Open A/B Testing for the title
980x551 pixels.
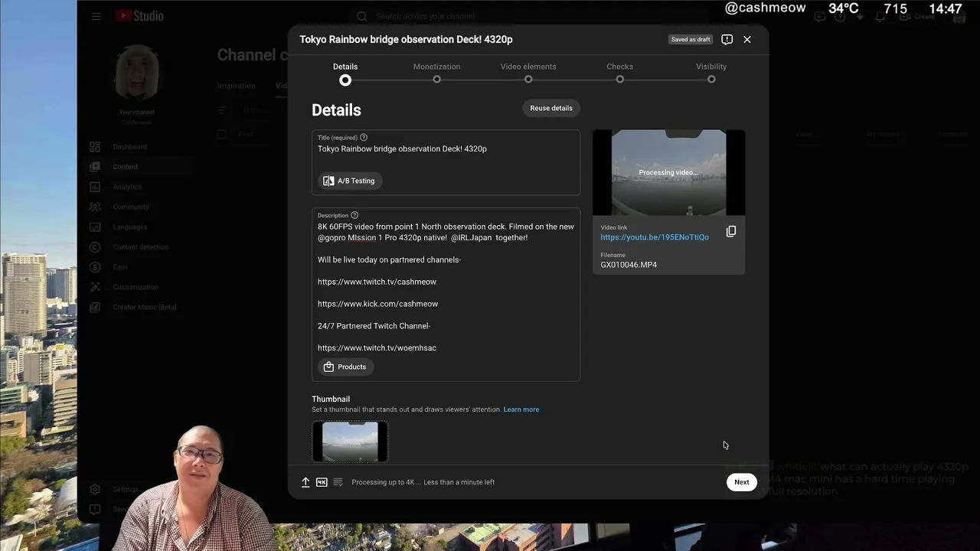click(x=350, y=181)
